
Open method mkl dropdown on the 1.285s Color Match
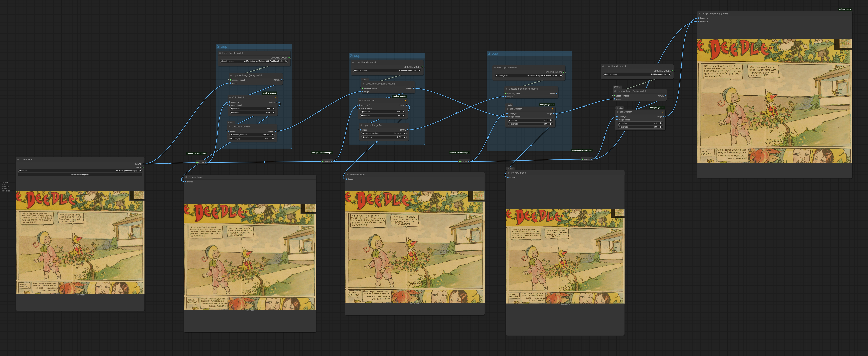[530, 120]
